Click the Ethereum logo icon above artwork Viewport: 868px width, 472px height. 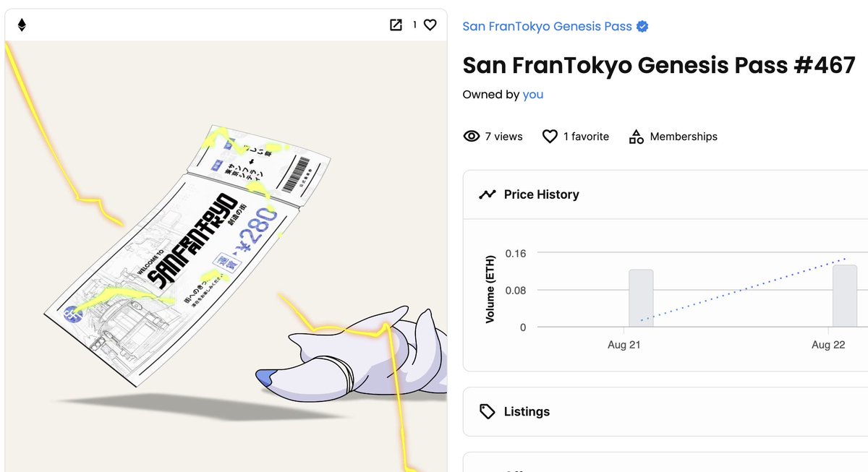click(22, 25)
